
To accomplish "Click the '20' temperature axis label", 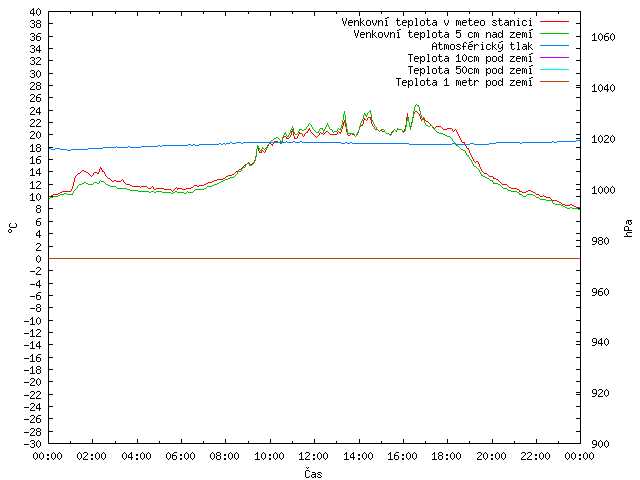I will pyautogui.click(x=36, y=135).
